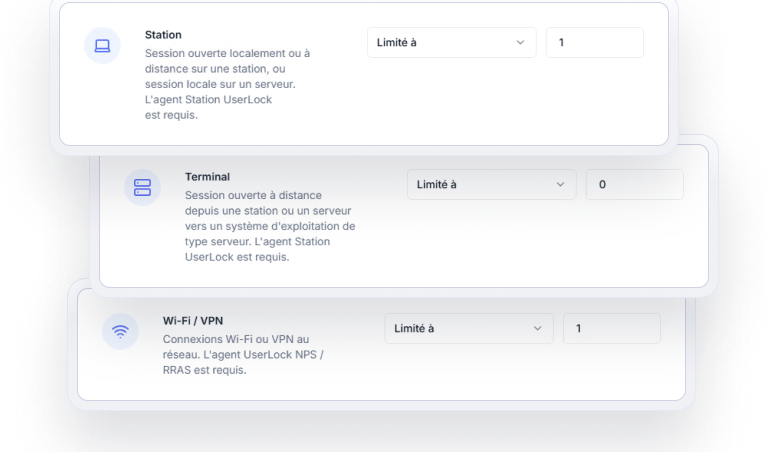Click the Station session description text
This screenshot has height=452, width=770.
click(x=228, y=84)
